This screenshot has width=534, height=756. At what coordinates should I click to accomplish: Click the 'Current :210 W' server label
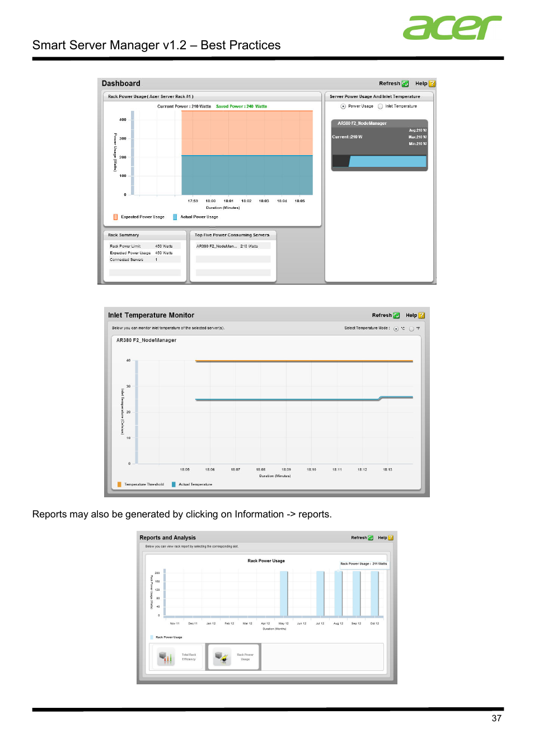[347, 137]
